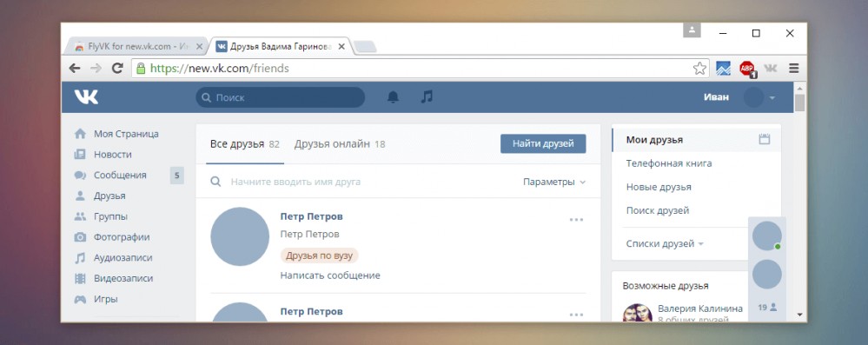Open Валерия Калинина suggested friend link
This screenshot has height=345, width=868.
700,309
